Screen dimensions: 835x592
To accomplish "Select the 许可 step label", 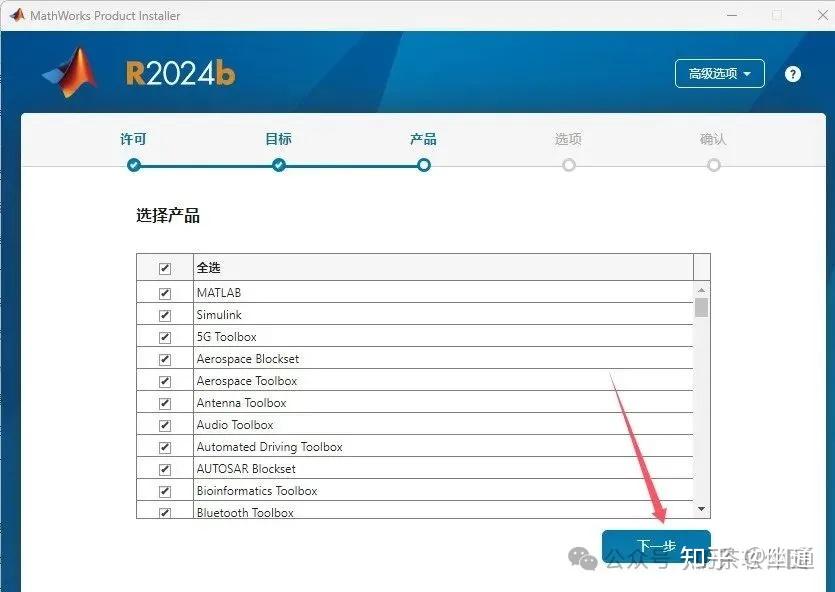I will tap(133, 139).
